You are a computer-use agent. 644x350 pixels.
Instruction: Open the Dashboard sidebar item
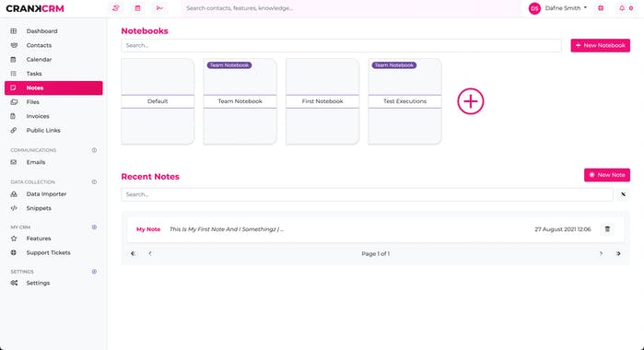click(x=53, y=31)
